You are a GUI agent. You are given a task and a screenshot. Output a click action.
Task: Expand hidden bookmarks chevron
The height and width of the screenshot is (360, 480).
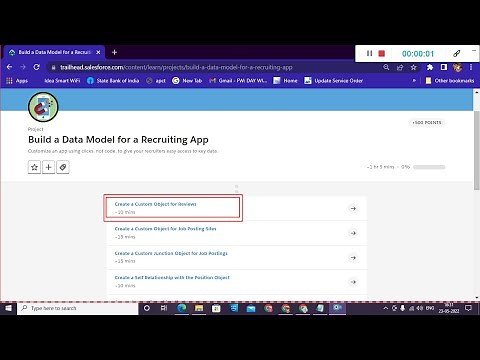point(414,81)
